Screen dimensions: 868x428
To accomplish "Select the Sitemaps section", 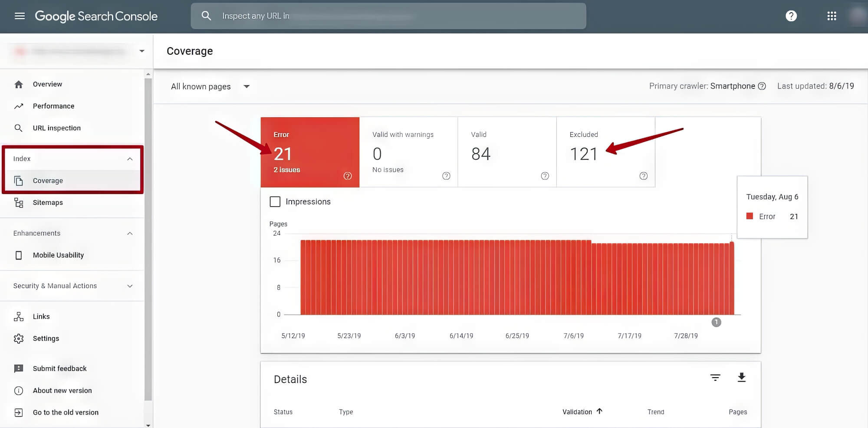I will [x=48, y=202].
